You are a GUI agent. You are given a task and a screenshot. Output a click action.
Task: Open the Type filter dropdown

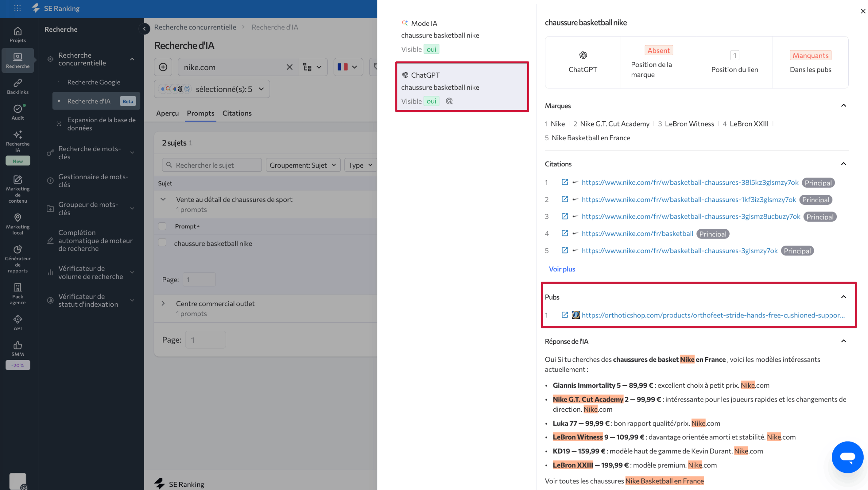tap(360, 165)
